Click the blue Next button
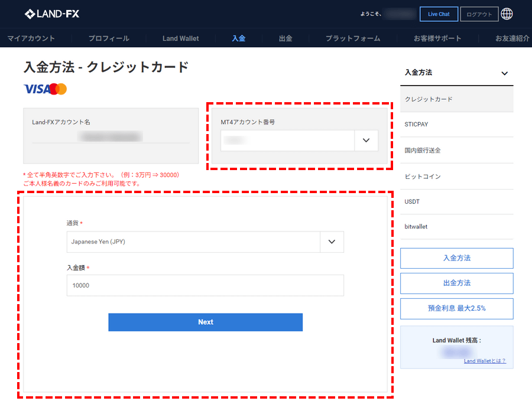 [205, 322]
